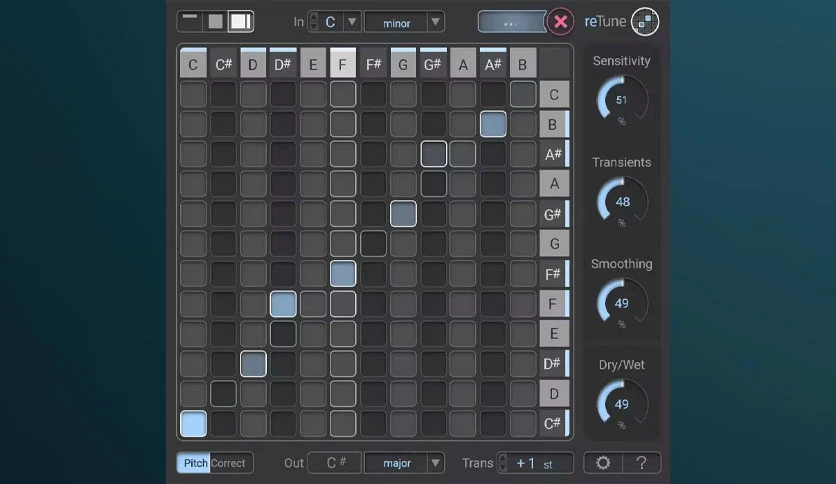Viewport: 836px width, 484px height.
Task: Open help with the question mark icon
Action: pyautogui.click(x=641, y=463)
